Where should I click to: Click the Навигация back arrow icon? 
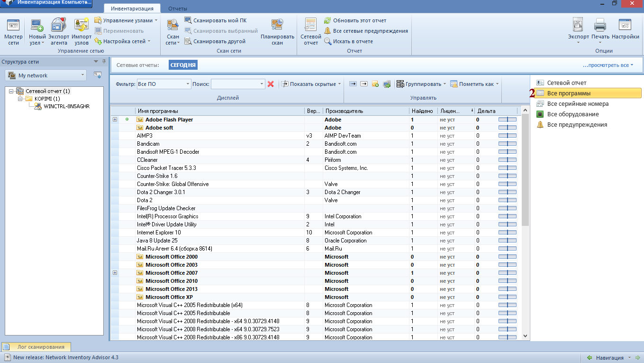pos(590,358)
